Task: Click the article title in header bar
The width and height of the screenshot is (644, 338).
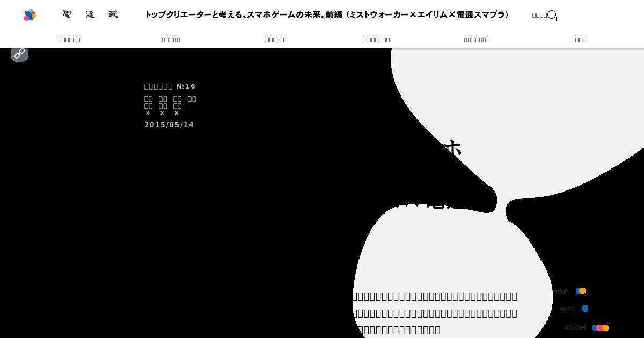Action: (327, 14)
